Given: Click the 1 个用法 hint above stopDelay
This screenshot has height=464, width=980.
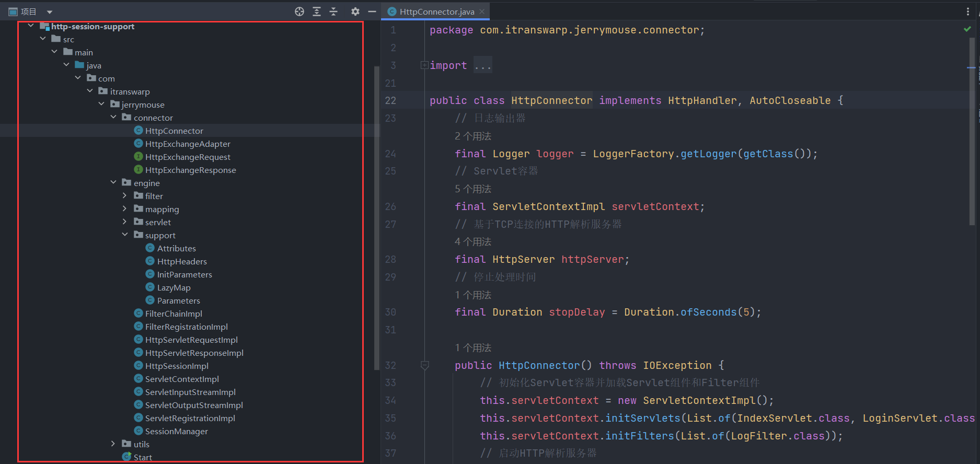Looking at the screenshot, I should pyautogui.click(x=473, y=295).
